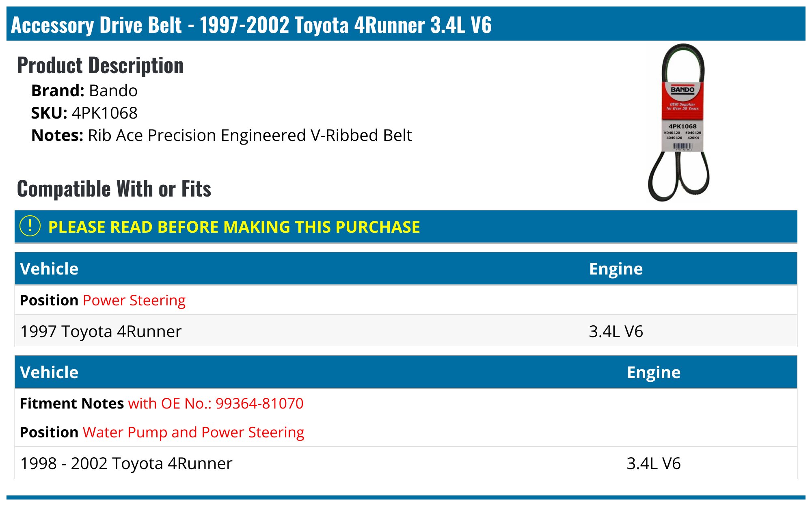Click the red Power Steering position text

pos(134,300)
